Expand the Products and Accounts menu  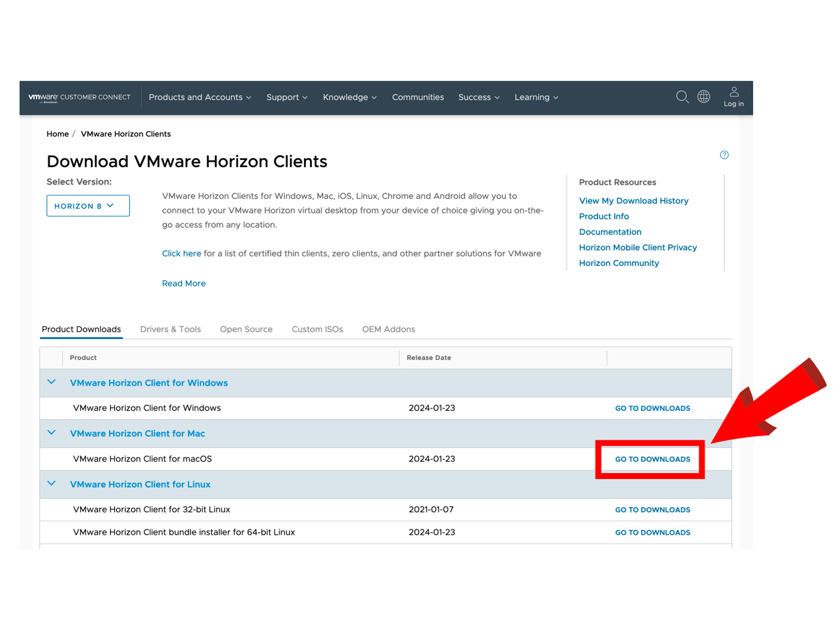point(200,97)
